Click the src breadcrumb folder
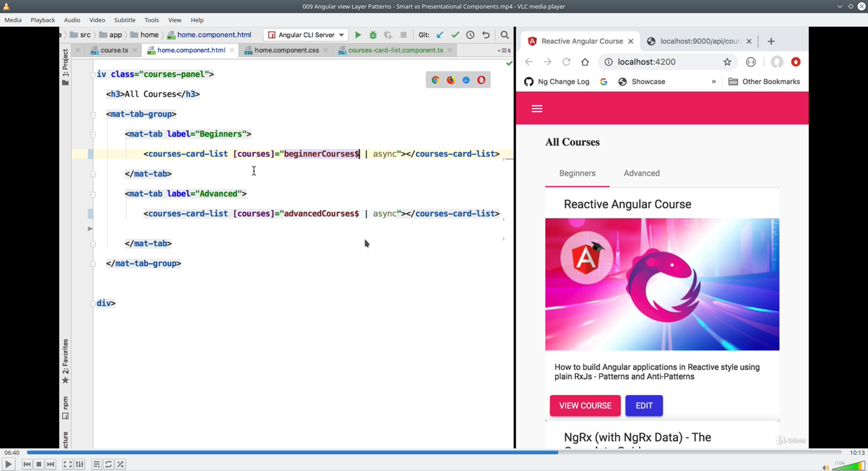868x471 pixels. point(80,35)
